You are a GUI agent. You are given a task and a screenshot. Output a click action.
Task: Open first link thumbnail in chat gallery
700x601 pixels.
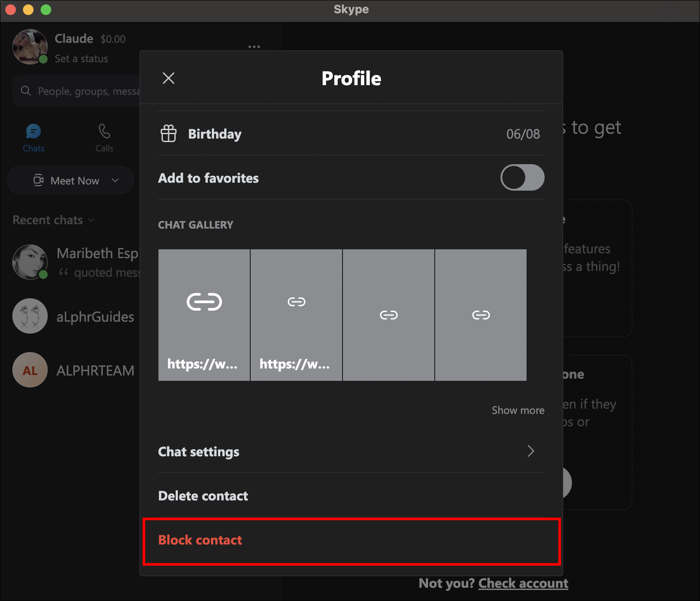pos(204,315)
